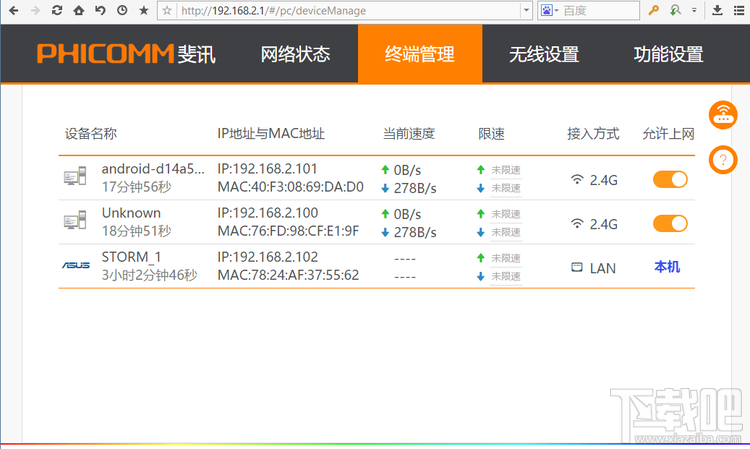
Task: Click the device icon for android-d14a5
Action: pos(75,176)
